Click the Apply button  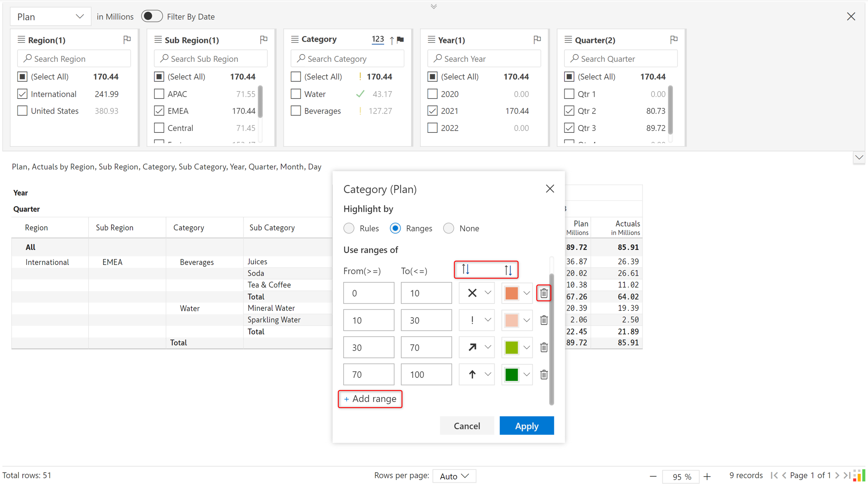click(x=526, y=426)
